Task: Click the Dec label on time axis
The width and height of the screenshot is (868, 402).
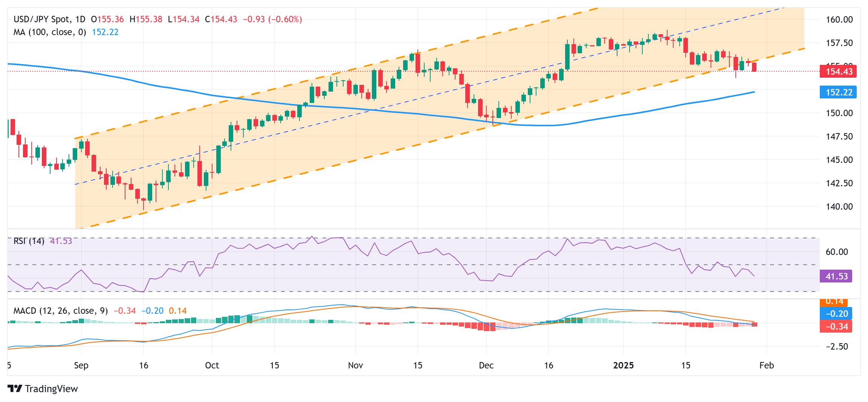Action: [486, 365]
